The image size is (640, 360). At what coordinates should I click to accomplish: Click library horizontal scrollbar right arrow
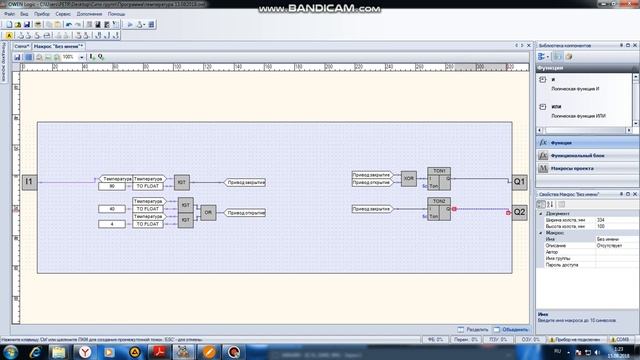coord(629,130)
